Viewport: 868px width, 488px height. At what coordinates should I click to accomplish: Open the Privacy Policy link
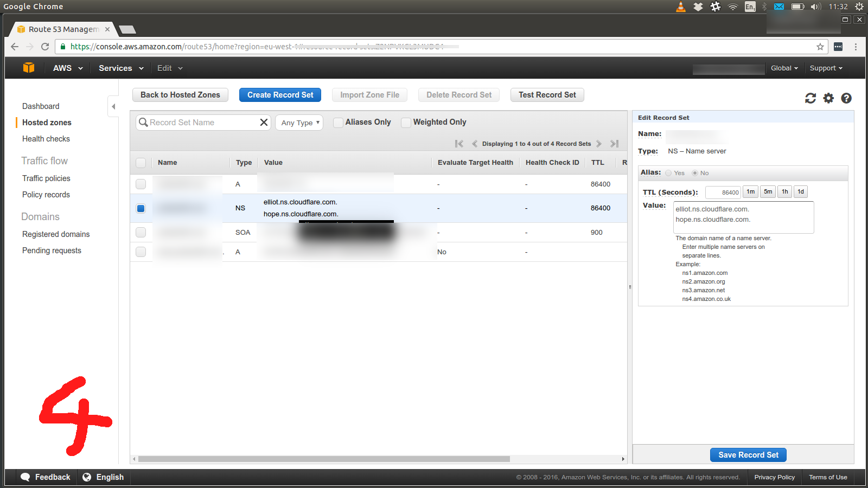774,477
